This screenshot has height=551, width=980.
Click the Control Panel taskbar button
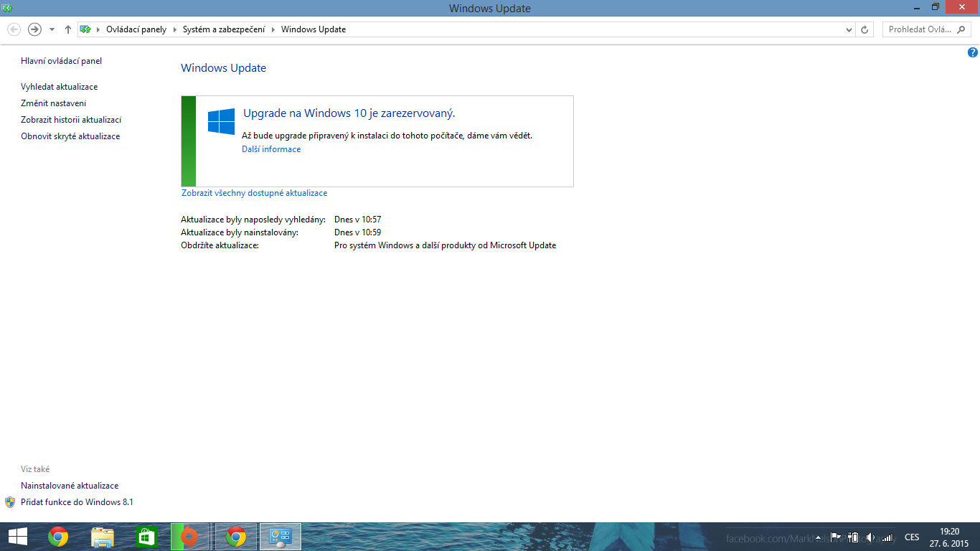point(280,537)
